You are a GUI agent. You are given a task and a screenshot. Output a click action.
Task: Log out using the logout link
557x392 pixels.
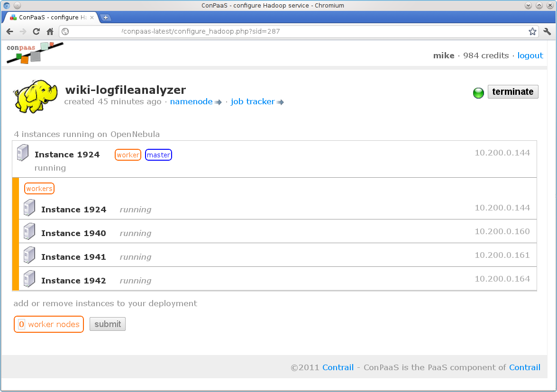pyautogui.click(x=530, y=56)
